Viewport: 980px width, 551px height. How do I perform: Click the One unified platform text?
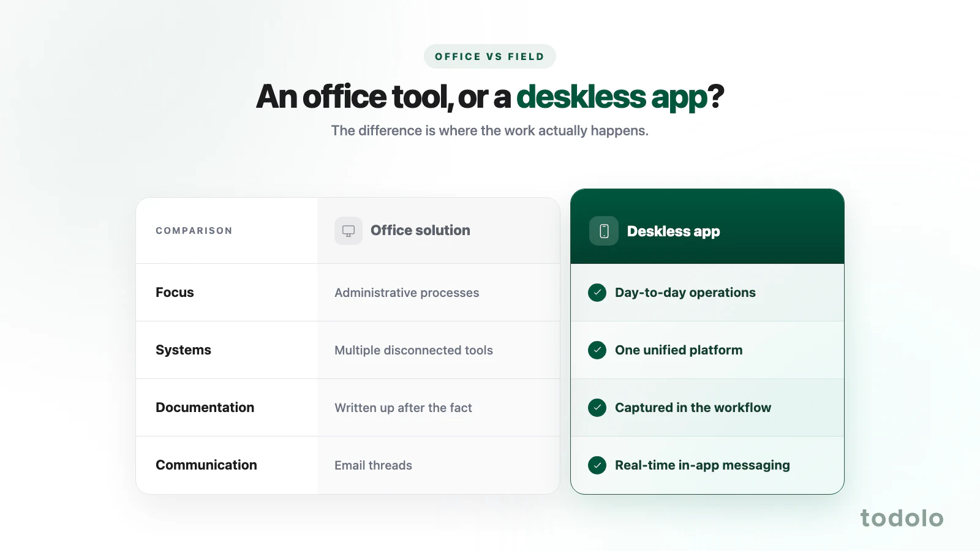(679, 350)
